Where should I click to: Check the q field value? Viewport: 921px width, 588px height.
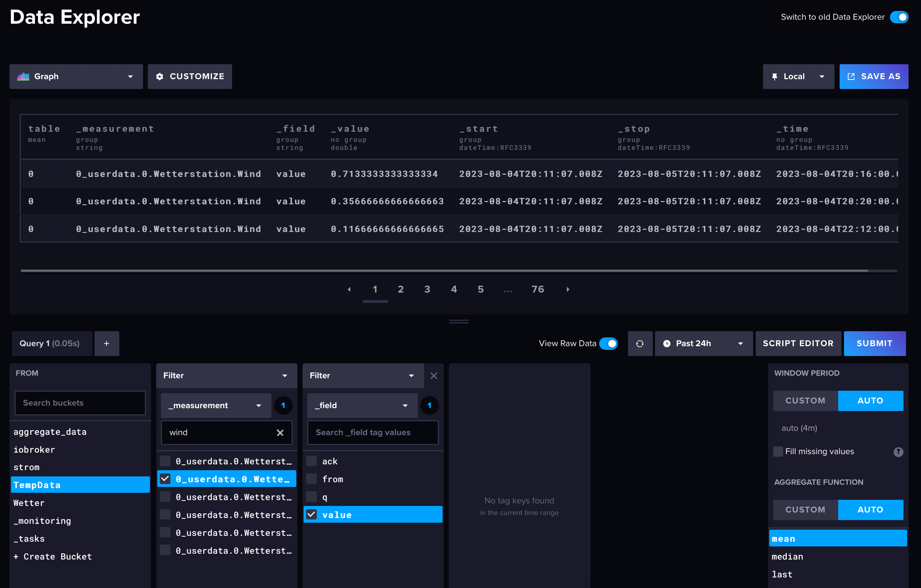pos(311,497)
